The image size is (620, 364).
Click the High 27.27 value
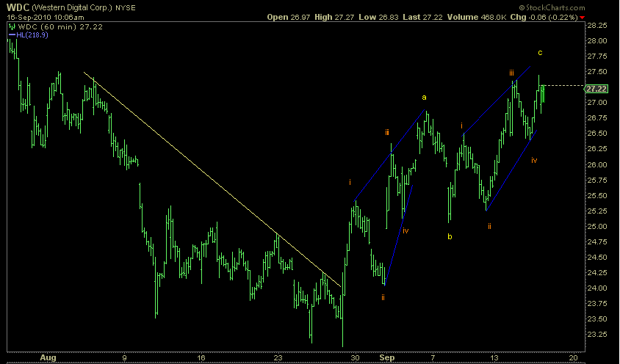point(334,18)
